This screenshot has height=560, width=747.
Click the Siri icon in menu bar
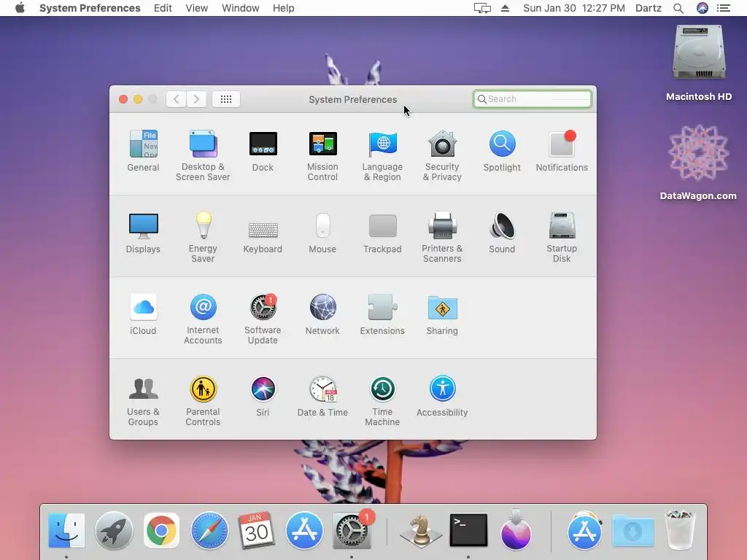[x=703, y=8]
